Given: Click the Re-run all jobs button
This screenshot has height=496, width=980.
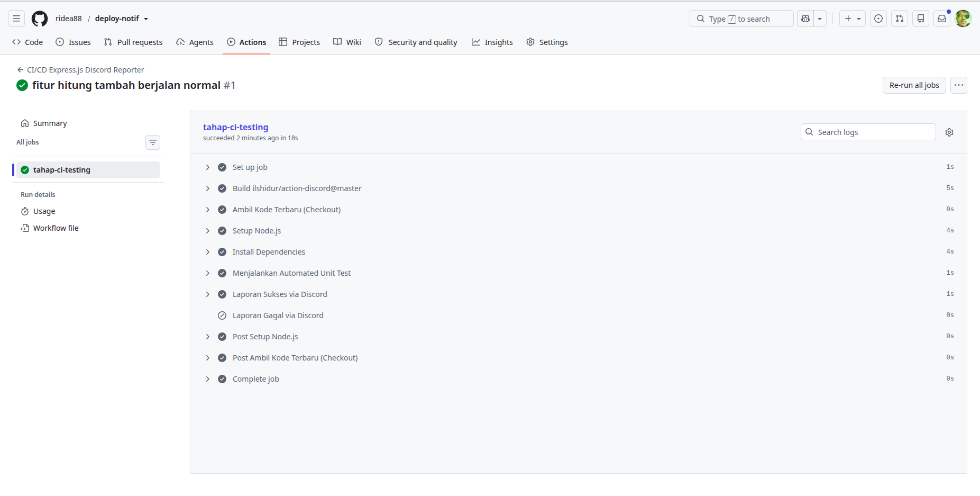Looking at the screenshot, I should coord(914,85).
